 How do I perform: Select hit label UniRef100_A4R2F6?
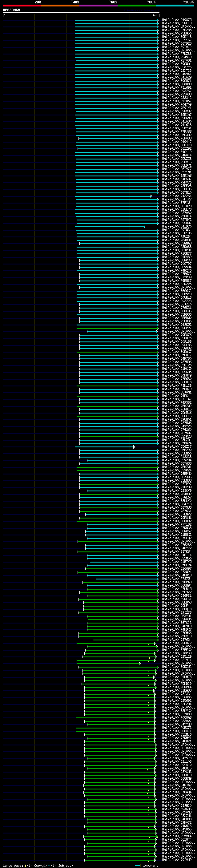(176, 271)
